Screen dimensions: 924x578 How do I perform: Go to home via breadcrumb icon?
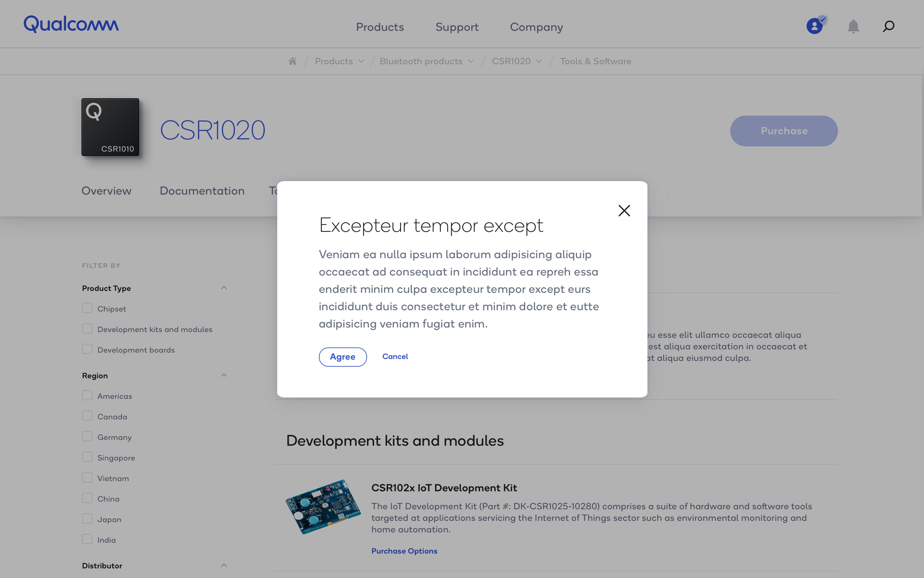pos(293,61)
